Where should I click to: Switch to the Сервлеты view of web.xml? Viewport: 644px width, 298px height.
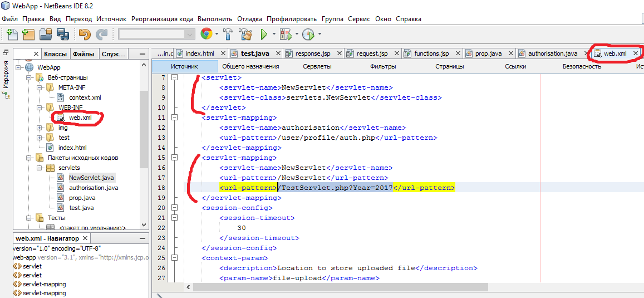pyautogui.click(x=317, y=66)
